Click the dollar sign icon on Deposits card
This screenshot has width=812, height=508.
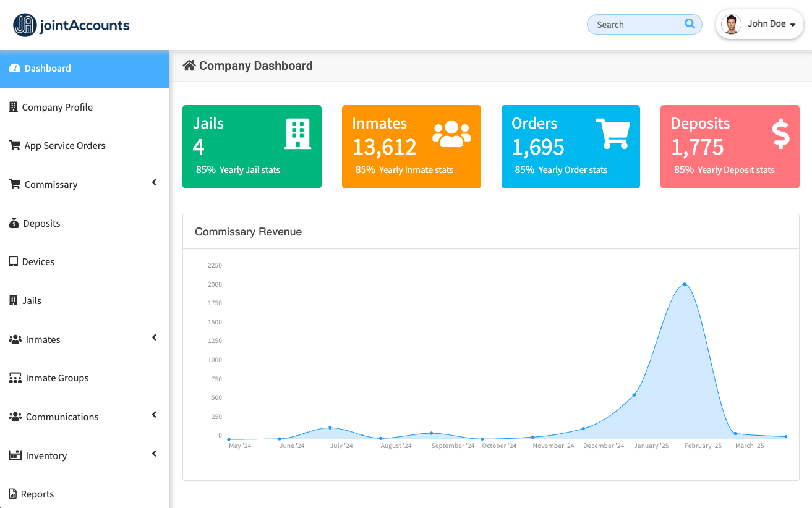780,134
